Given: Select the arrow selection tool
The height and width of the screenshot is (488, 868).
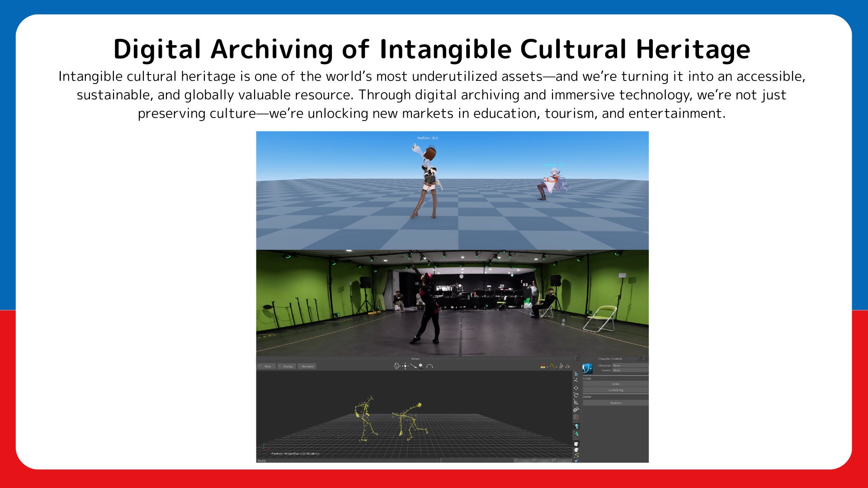Looking at the screenshot, I should 576,374.
